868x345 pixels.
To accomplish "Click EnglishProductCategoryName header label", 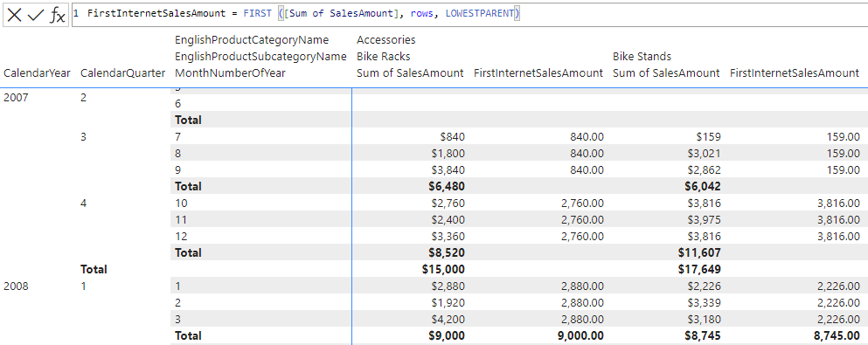I will (252, 40).
